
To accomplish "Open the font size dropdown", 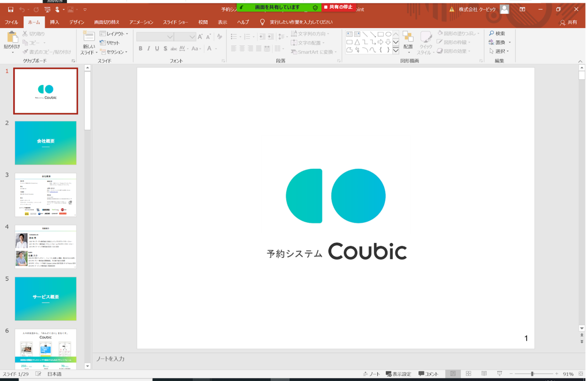I will click(x=192, y=37).
